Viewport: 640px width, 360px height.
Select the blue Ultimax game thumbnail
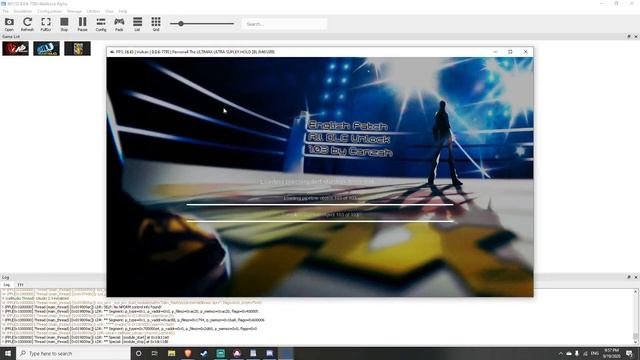pyautogui.click(x=46, y=49)
